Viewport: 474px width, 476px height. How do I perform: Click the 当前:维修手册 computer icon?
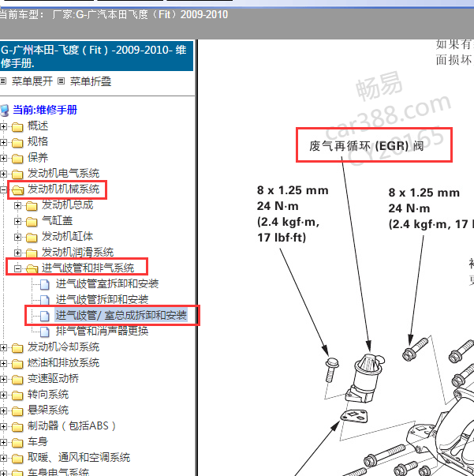click(x=5, y=111)
